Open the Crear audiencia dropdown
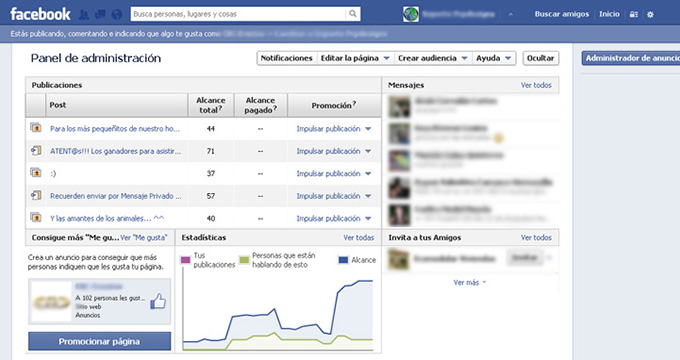 [x=432, y=58]
